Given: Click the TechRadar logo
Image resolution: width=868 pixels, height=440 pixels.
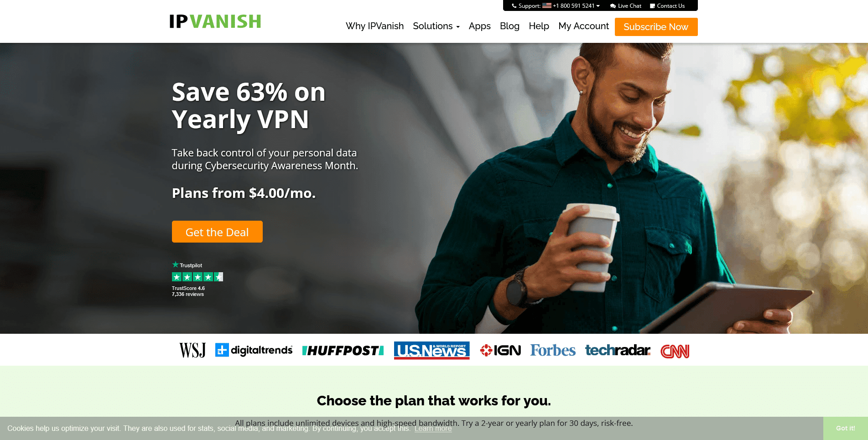Looking at the screenshot, I should (618, 350).
